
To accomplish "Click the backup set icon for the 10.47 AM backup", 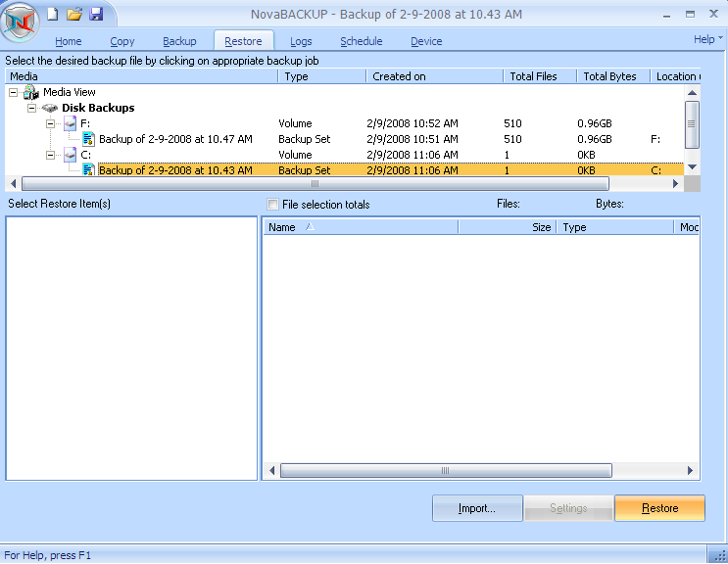I will pos(88,139).
